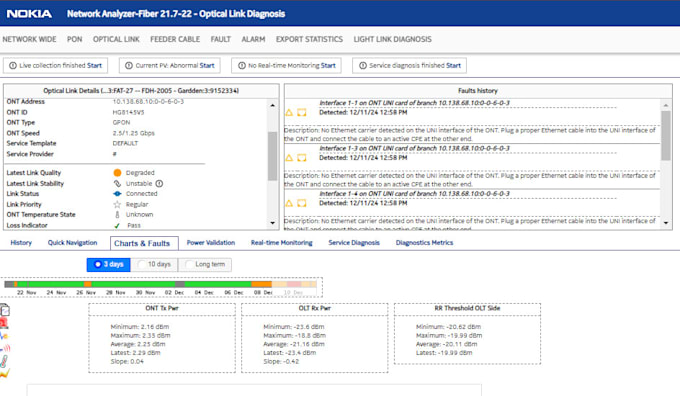Click Start next to No Real-time Monitoring

pyautogui.click(x=328, y=65)
